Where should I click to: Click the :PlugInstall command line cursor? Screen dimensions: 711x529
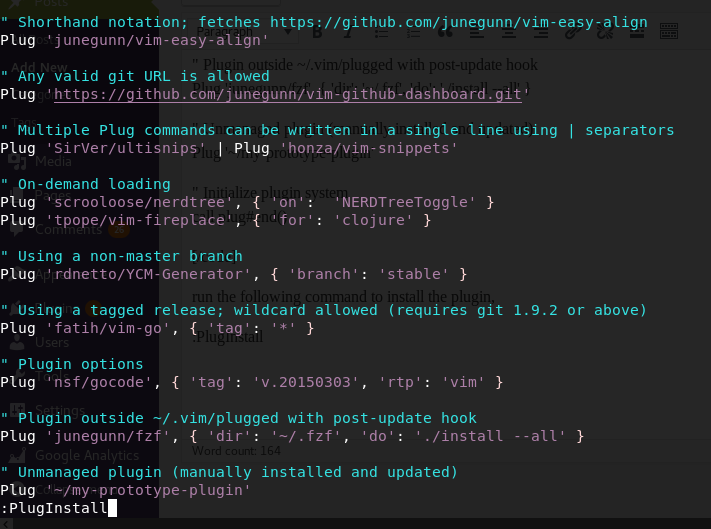click(112, 508)
